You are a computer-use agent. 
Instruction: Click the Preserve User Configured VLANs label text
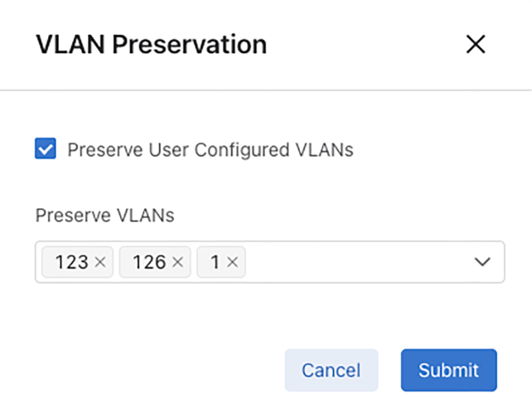click(x=210, y=150)
